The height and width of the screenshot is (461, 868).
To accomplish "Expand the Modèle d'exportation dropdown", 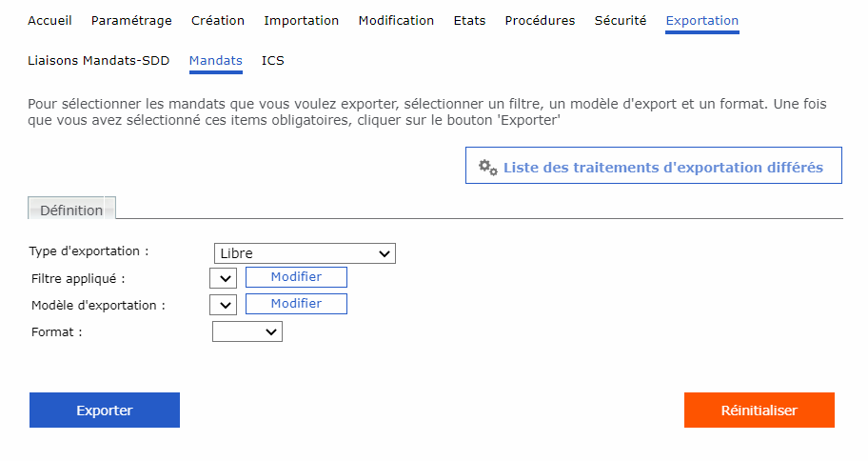I will tap(223, 305).
